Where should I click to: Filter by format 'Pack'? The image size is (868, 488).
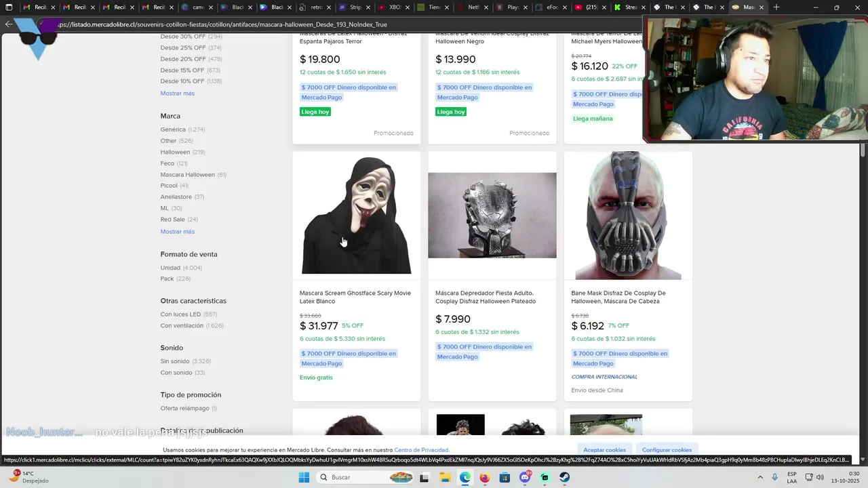coord(176,279)
